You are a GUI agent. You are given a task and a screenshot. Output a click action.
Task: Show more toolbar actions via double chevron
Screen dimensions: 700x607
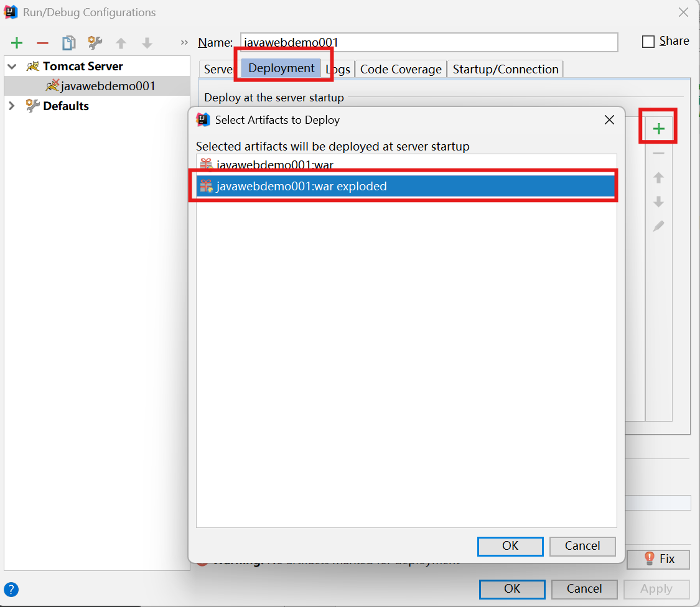(x=184, y=43)
